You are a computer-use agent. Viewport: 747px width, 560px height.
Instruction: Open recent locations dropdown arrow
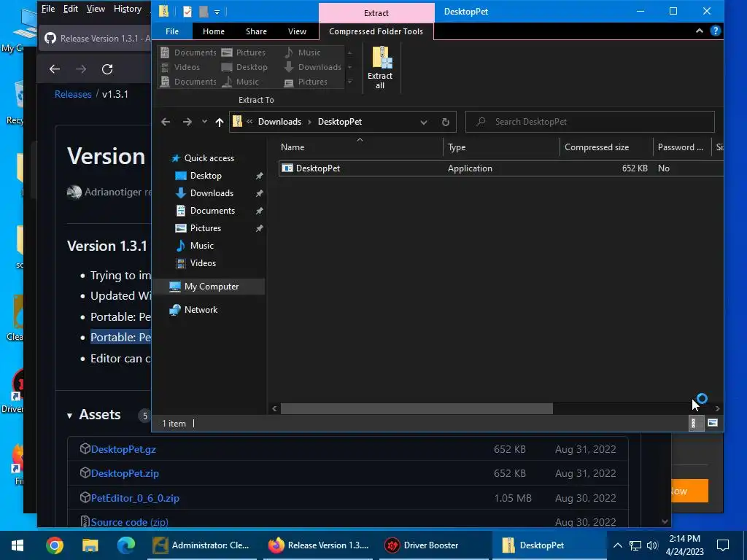204,122
